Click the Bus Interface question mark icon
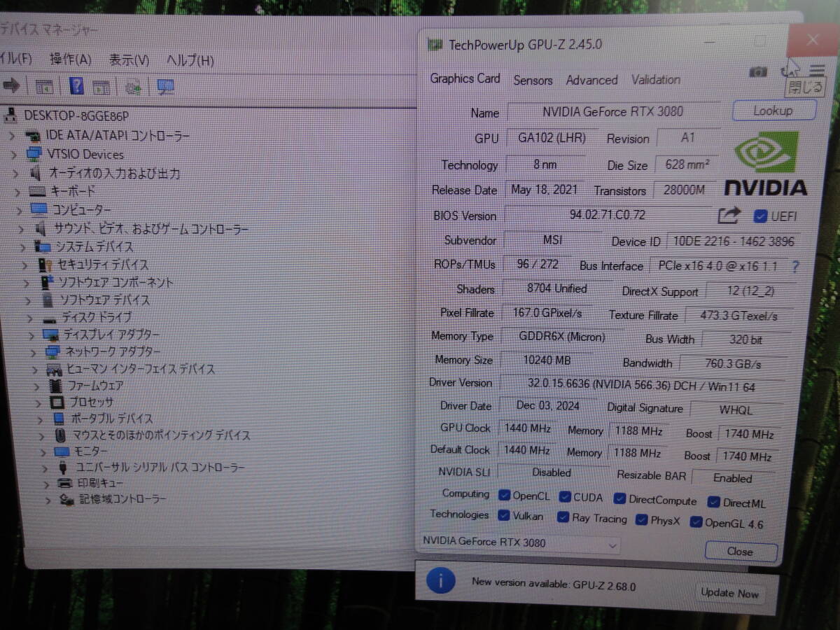Image resolution: width=840 pixels, height=630 pixels. [795, 267]
